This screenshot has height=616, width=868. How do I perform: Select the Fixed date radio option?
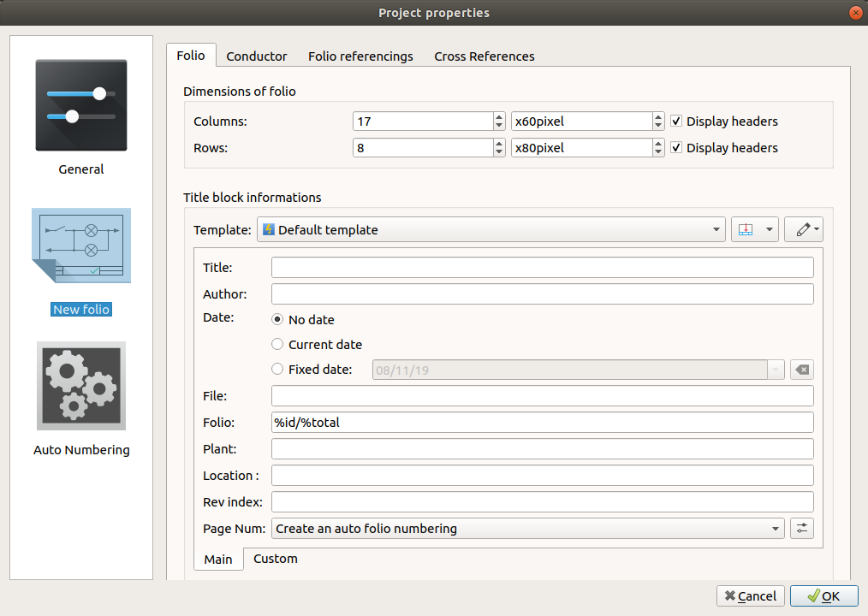pyautogui.click(x=277, y=369)
